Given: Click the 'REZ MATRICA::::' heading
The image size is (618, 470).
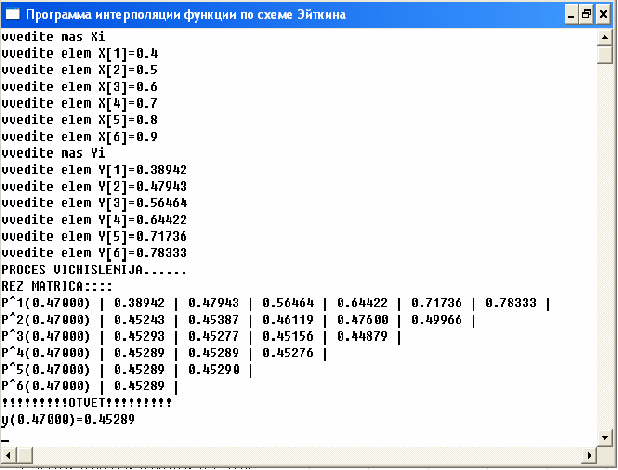Looking at the screenshot, I should [57, 286].
